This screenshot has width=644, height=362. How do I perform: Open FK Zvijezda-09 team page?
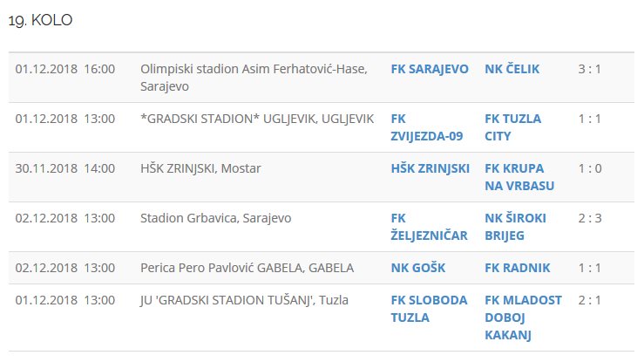tap(426, 127)
